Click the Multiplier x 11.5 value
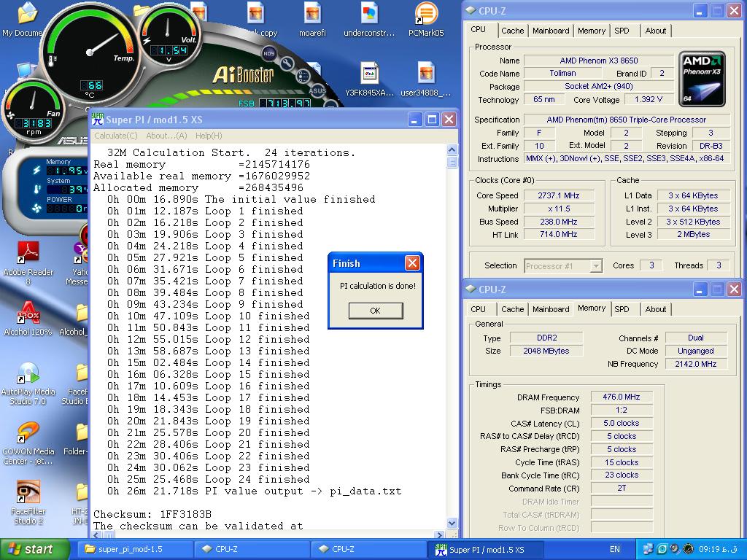Viewport: 747px width, 560px height. 559,209
